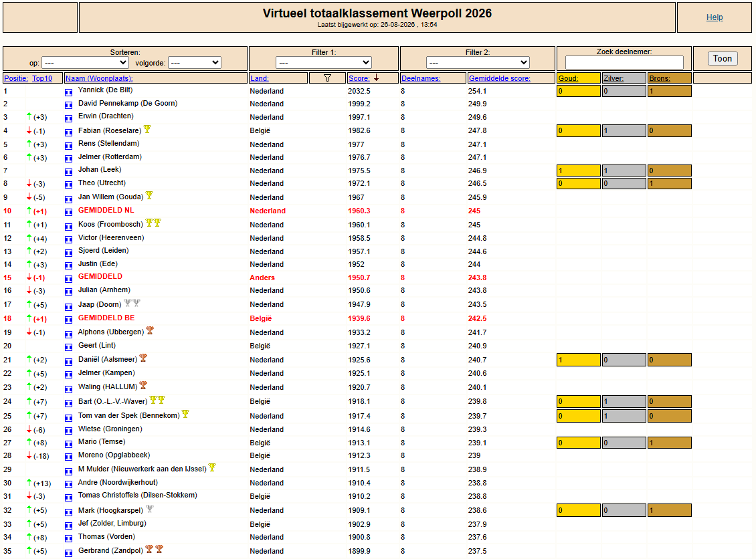This screenshot has width=756, height=559.
Task: Sort by the Deelnames column header
Action: pyautogui.click(x=421, y=78)
